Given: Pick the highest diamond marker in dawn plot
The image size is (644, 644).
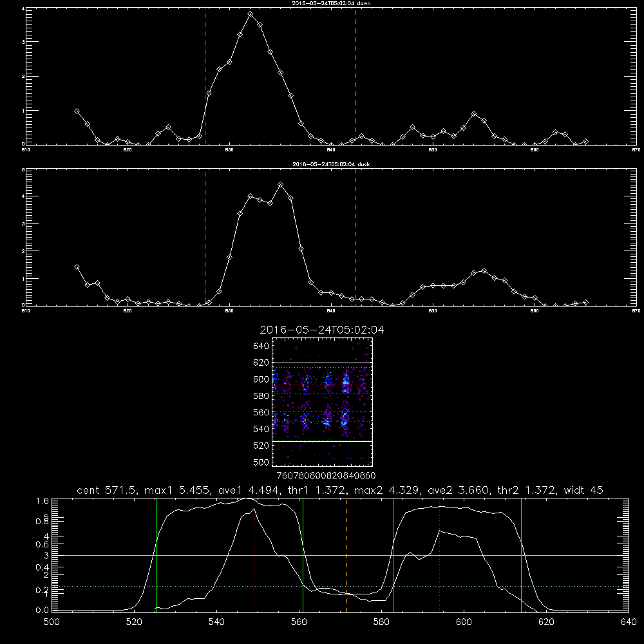Looking at the screenshot, I should pyautogui.click(x=250, y=14).
